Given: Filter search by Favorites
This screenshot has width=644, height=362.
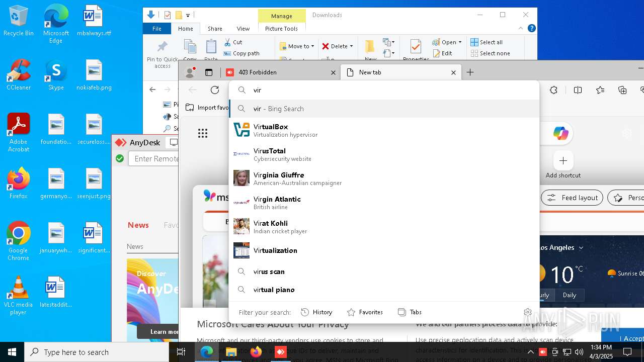Looking at the screenshot, I should (x=365, y=312).
